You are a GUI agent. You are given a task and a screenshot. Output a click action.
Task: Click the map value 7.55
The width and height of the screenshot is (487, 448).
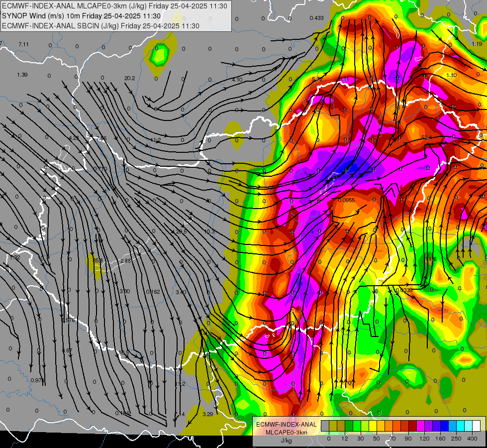[101, 138]
